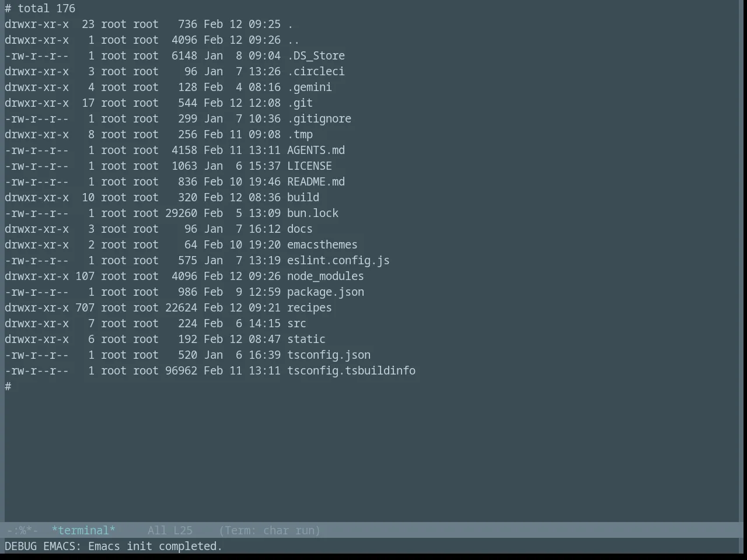The width and height of the screenshot is (747, 560).
Task: Select the package.json file name
Action: click(x=326, y=292)
